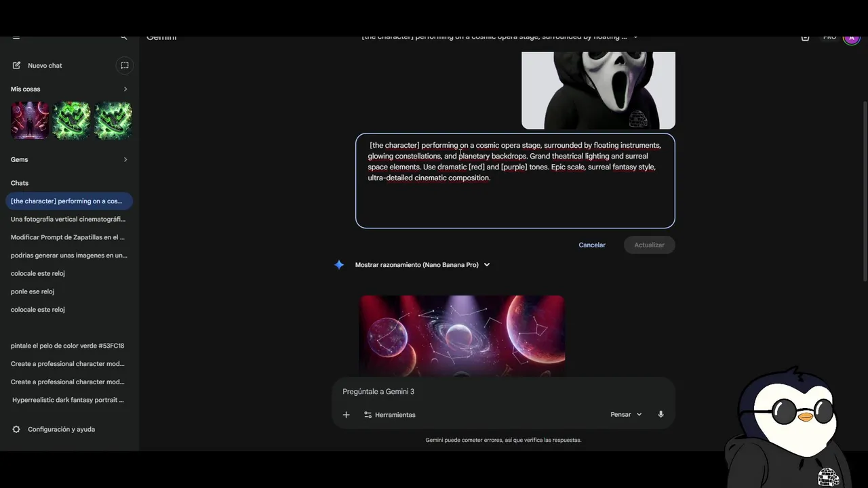The height and width of the screenshot is (488, 868).
Task: Open the generated cosmic planets image
Action: tap(462, 335)
